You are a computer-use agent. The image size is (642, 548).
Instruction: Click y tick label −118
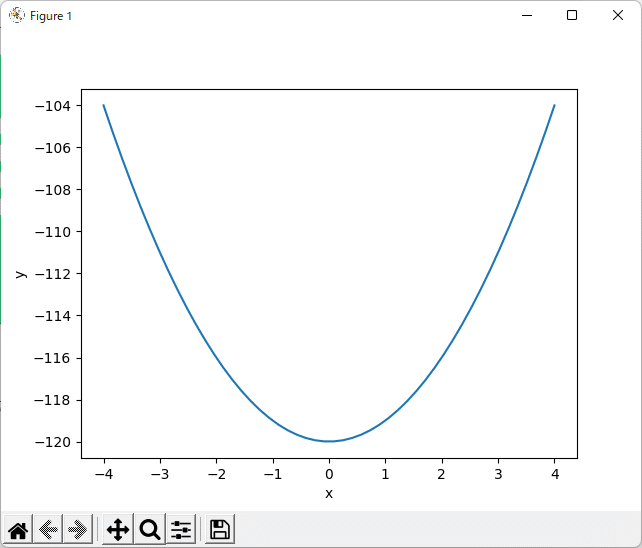(x=53, y=400)
